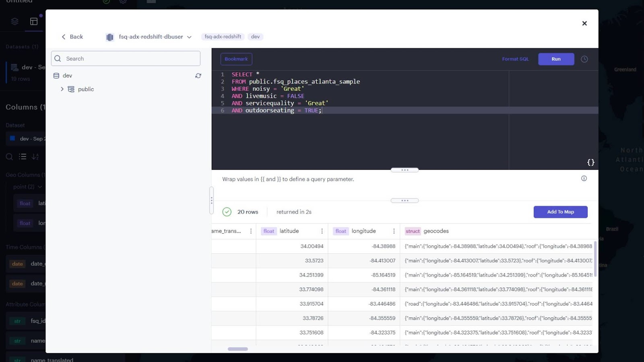Screen dimensions: 644x362
Task: Click the curly braces parameter icon
Action: tap(590, 162)
